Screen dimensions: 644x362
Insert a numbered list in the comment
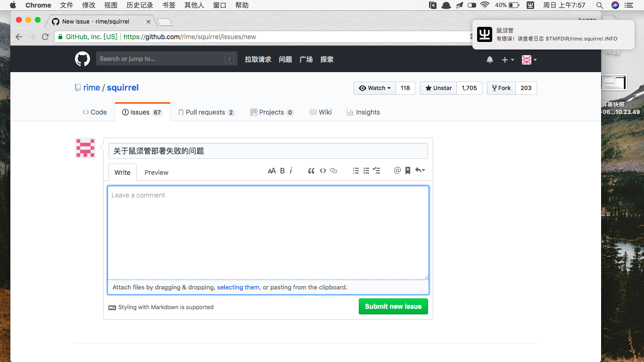point(366,171)
